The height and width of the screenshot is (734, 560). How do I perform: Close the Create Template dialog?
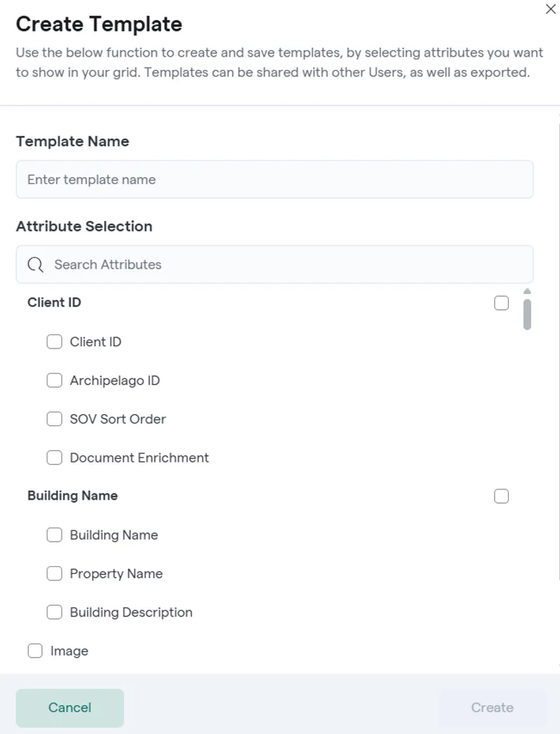point(550,9)
